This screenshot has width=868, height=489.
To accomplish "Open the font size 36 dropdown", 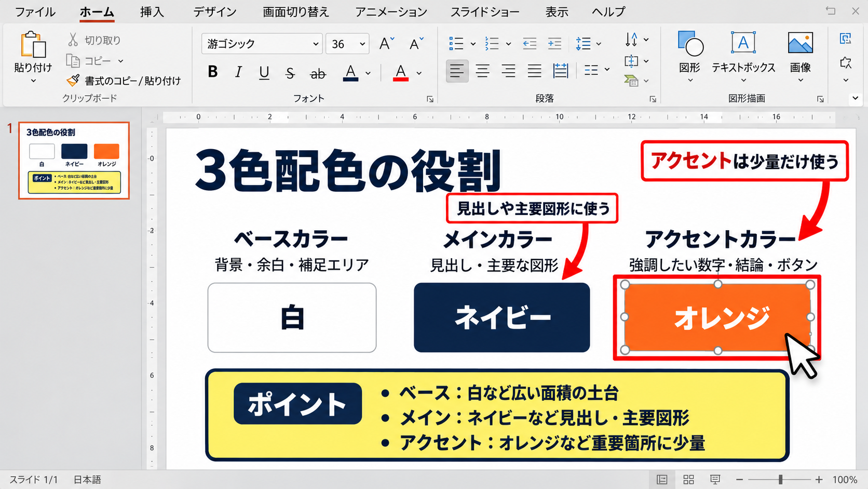I will 362,44.
